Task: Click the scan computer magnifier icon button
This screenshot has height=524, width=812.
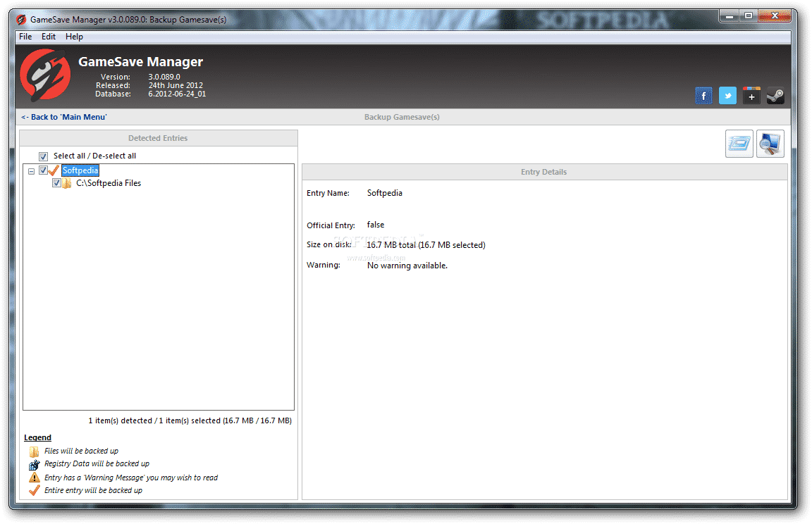Action: coord(770,144)
